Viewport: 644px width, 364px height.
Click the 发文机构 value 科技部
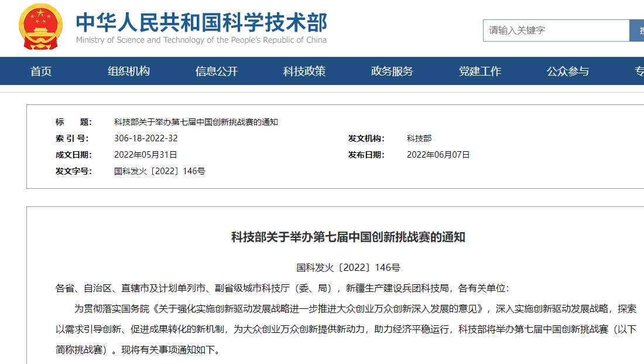click(x=419, y=138)
